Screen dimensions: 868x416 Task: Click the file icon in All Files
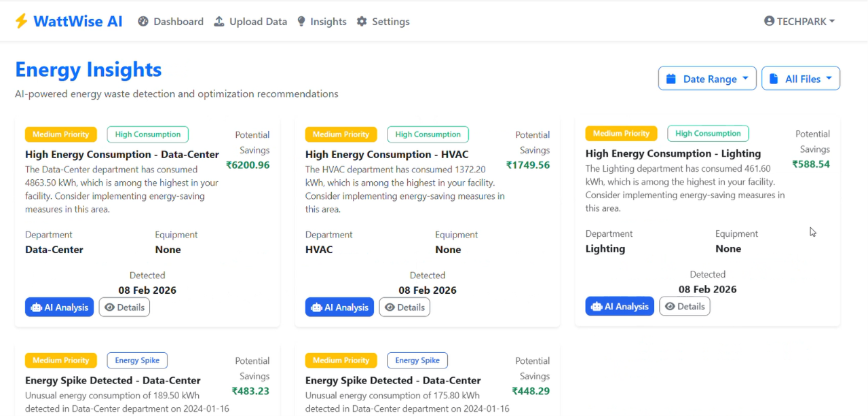coord(774,79)
